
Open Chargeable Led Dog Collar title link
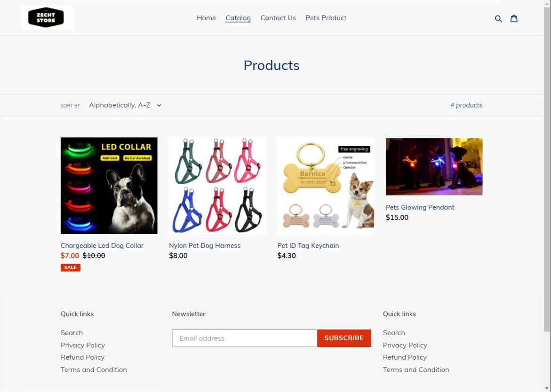tap(102, 245)
